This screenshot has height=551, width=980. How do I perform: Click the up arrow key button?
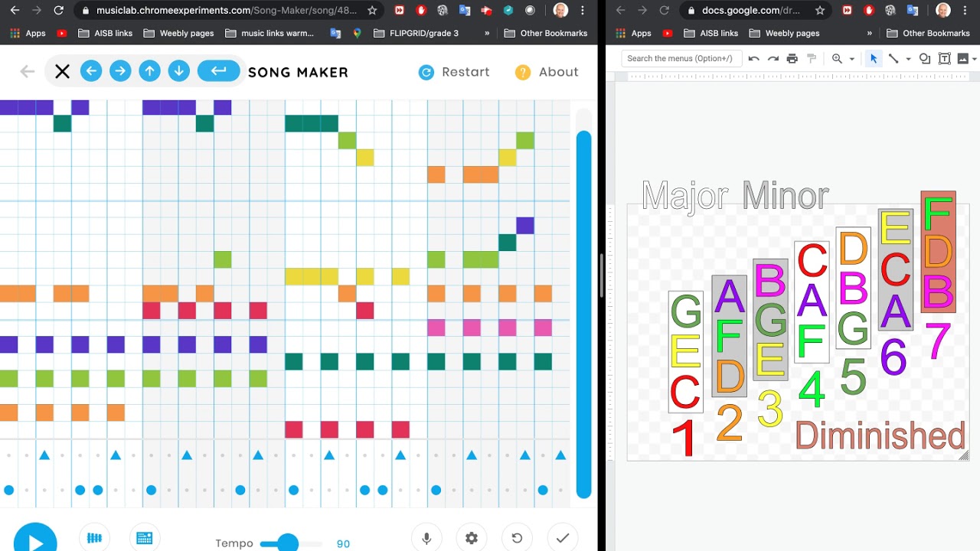click(149, 71)
